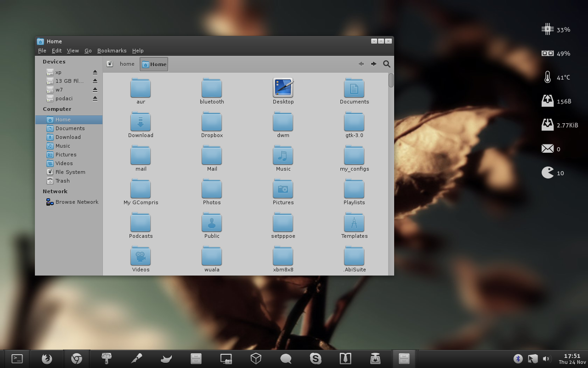The height and width of the screenshot is (368, 588).
Task: Select Videos in the sidebar
Action: tap(69, 163)
